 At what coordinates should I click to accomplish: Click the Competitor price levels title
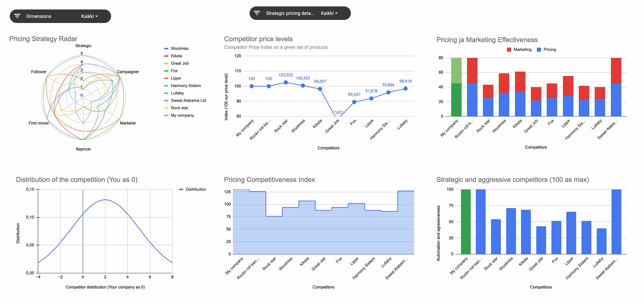click(x=258, y=39)
